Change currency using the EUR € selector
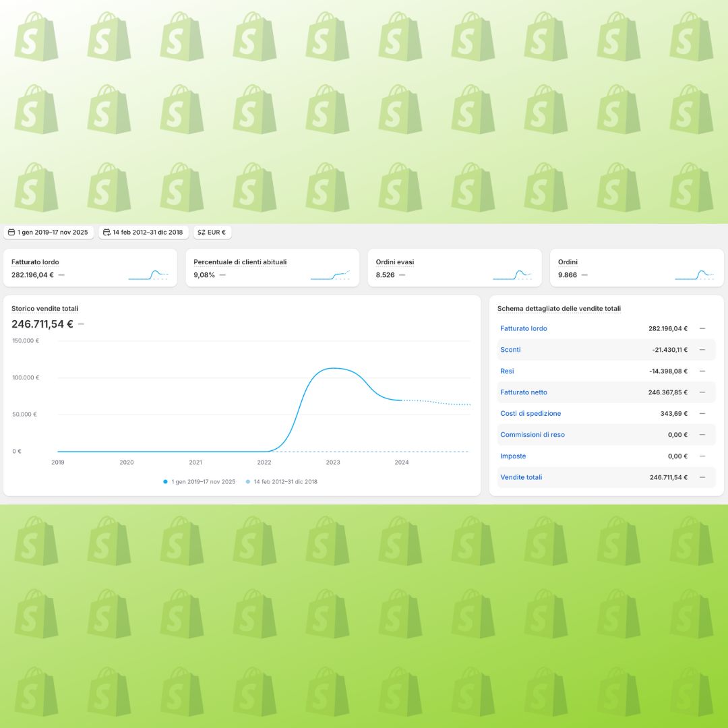This screenshot has height=728, width=728. 212,232
